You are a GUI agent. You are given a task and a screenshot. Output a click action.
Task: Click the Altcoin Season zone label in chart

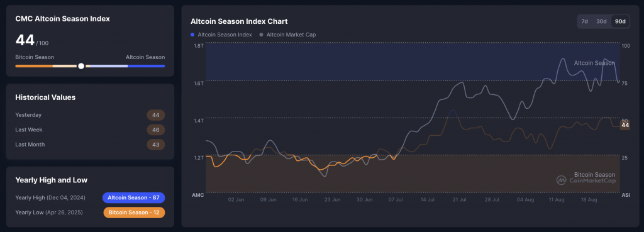pos(594,63)
